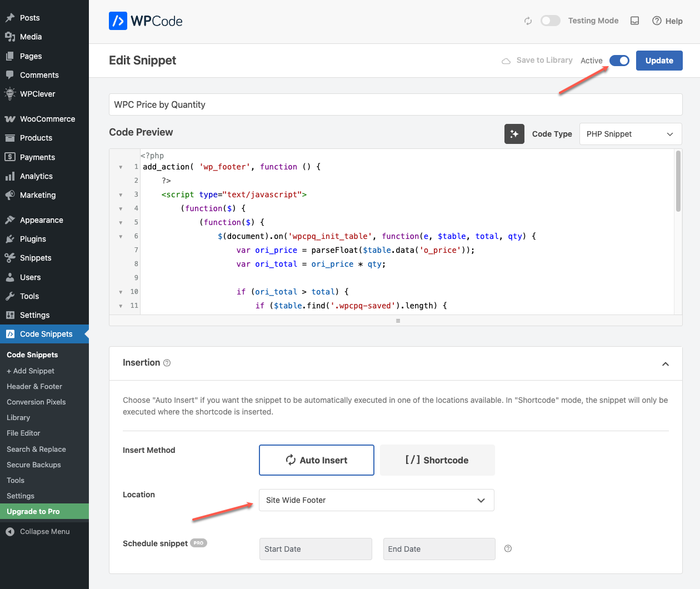Click Save to Library link
The width and height of the screenshot is (700, 589).
537,60
